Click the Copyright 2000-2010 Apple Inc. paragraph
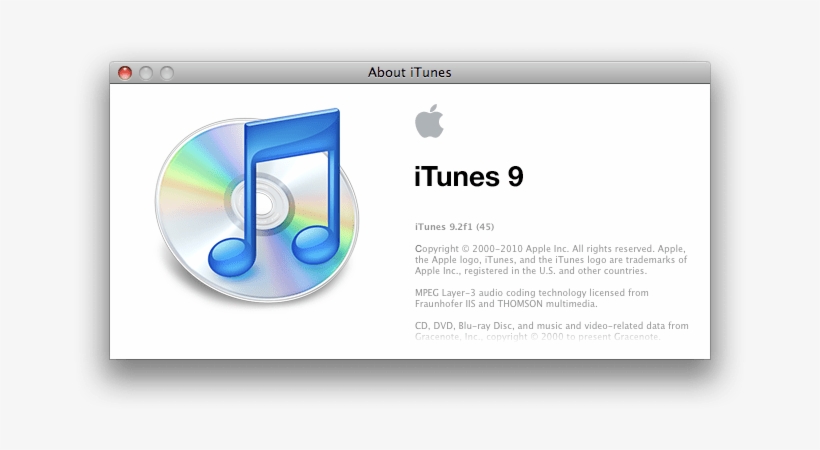Image resolution: width=820 pixels, height=450 pixels. [551, 260]
